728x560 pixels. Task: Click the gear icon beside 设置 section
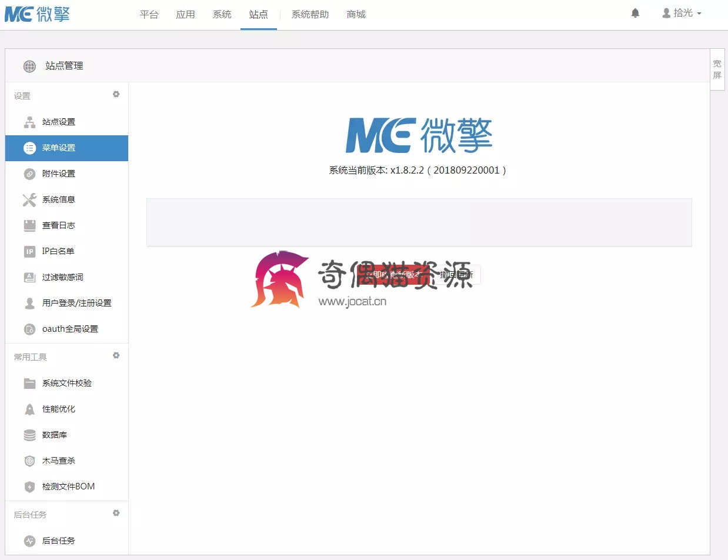point(116,94)
